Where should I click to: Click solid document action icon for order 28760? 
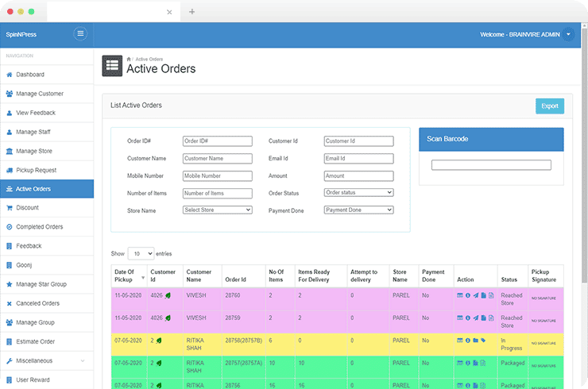click(x=483, y=295)
